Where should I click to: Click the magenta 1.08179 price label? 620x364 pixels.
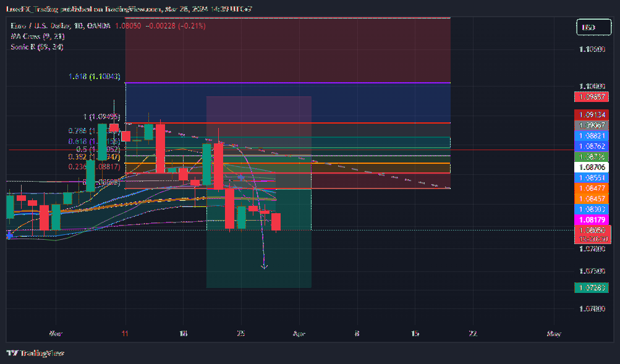pos(592,220)
